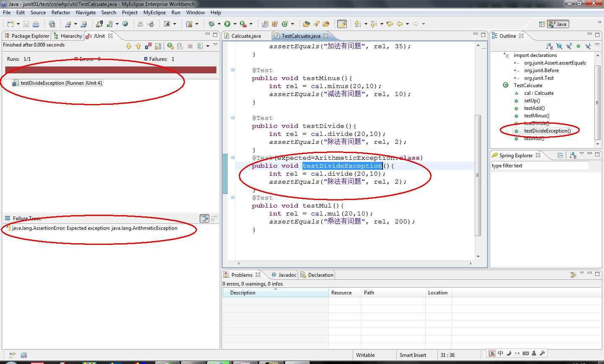Toggle Outline alphabetical Sort button
The width and height of the screenshot is (604, 364).
[549, 46]
